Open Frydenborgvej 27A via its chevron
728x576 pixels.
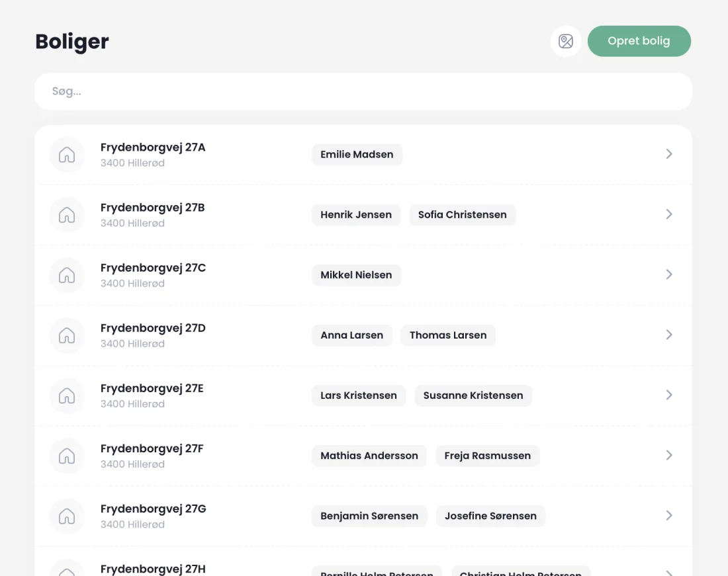tap(669, 154)
